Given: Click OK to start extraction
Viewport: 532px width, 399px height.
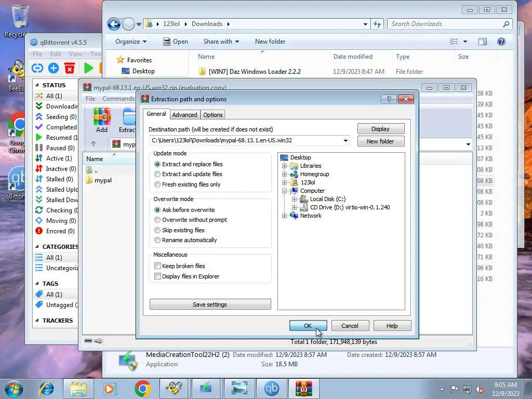Looking at the screenshot, I should point(308,326).
